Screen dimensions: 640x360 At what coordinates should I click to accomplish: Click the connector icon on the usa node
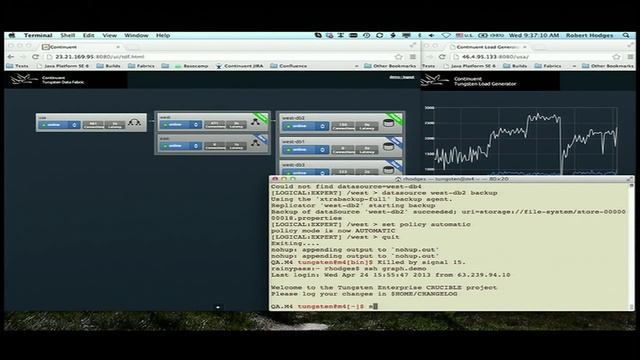tap(134, 122)
